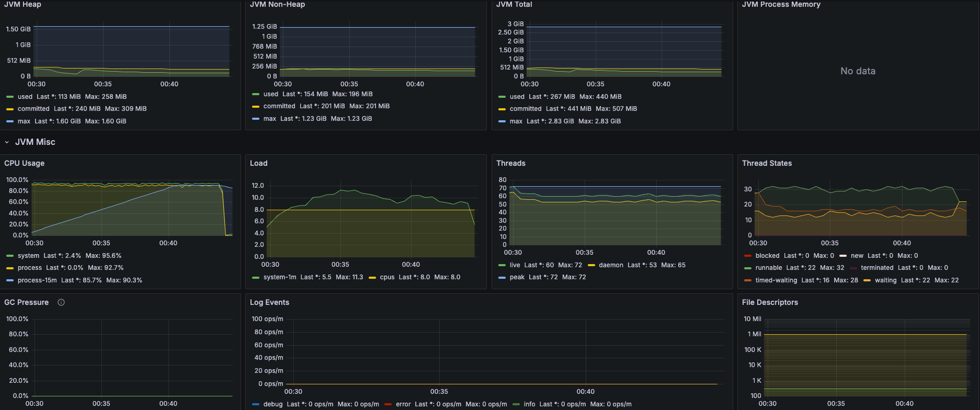Open the Threads panel title menu
The height and width of the screenshot is (410, 980).
point(510,163)
